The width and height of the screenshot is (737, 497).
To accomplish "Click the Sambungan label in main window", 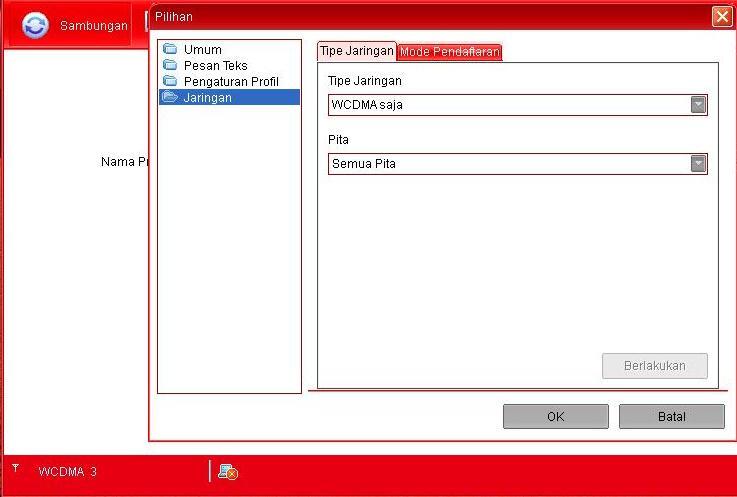I will [94, 25].
